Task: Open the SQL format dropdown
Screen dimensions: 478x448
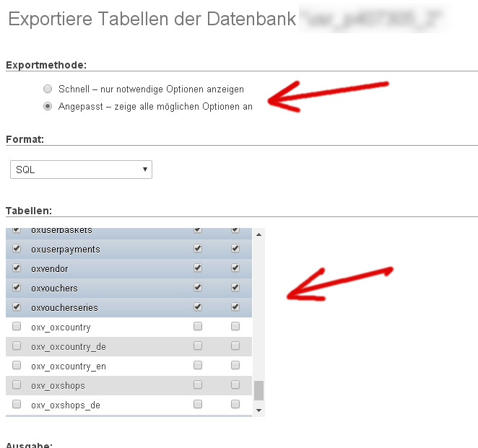Action: tap(81, 170)
